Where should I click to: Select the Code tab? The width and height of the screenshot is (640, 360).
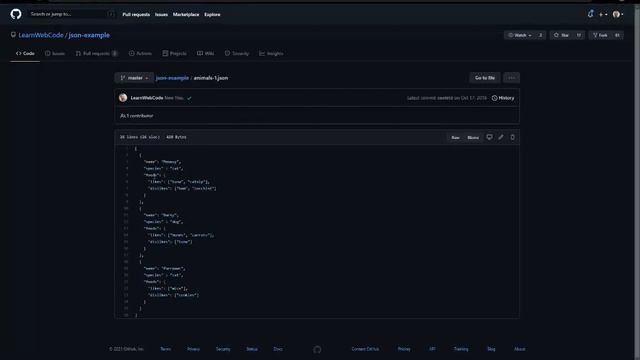pyautogui.click(x=25, y=53)
